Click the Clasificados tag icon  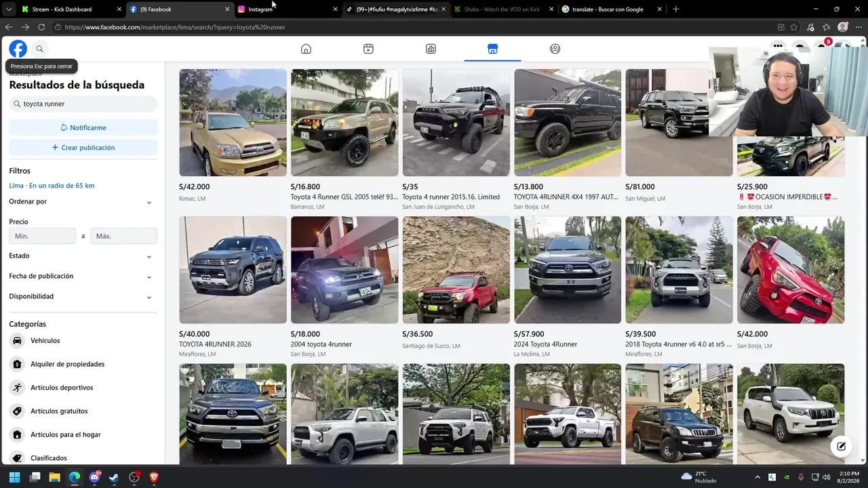pos(17,458)
